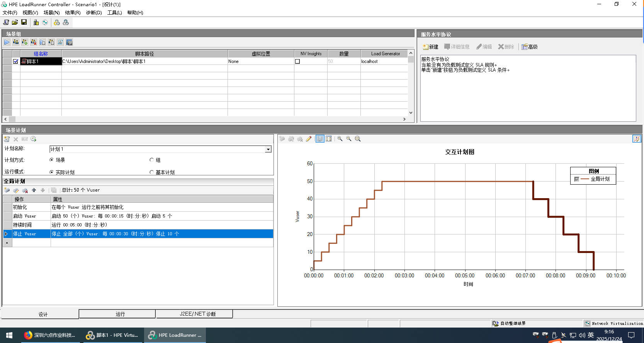Open the Load Generators toolbar icon
Image resolution: width=644 pixels, height=343 pixels.
click(36, 22)
